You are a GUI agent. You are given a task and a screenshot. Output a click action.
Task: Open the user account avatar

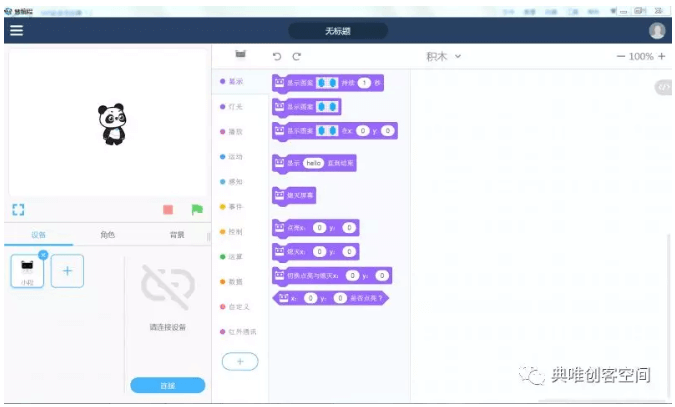pyautogui.click(x=656, y=31)
